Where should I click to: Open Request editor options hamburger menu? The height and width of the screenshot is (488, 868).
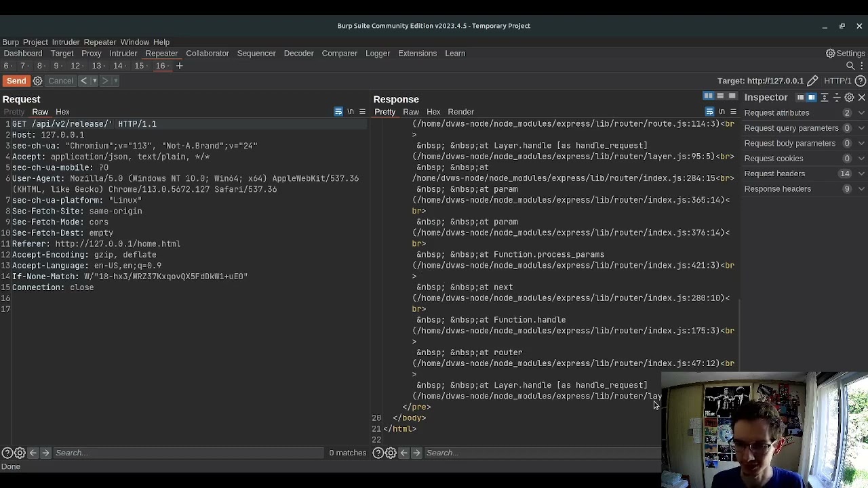point(362,112)
